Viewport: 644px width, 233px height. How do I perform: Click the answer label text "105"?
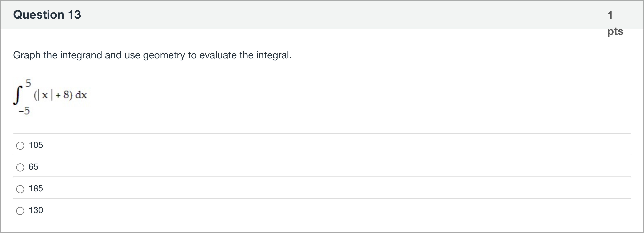click(36, 145)
